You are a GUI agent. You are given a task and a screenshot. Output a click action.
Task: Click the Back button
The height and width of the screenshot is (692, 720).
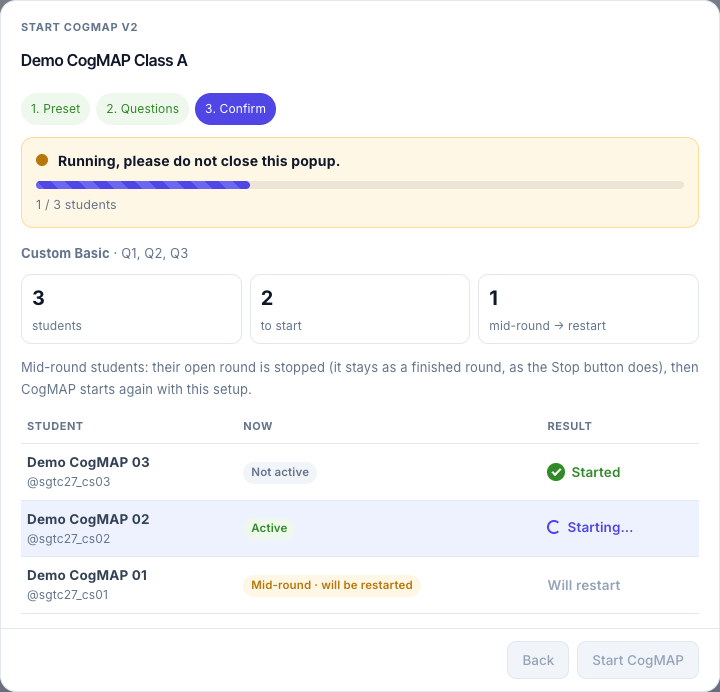(538, 660)
